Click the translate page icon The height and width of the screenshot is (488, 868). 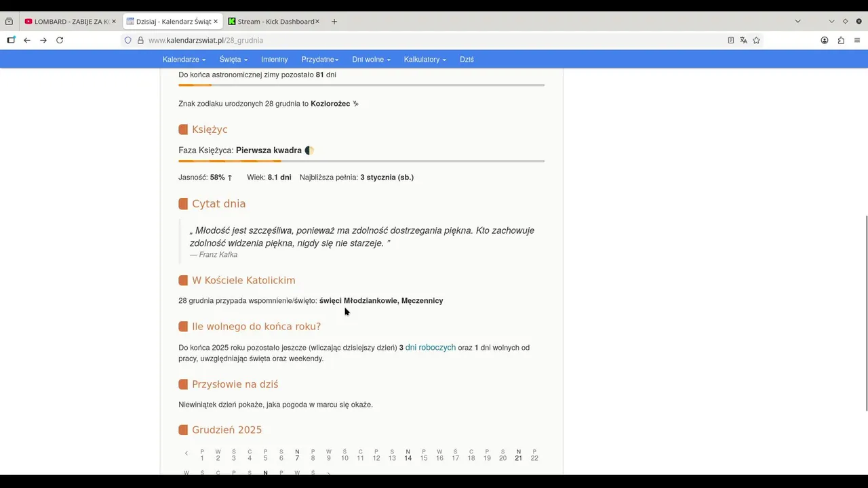[743, 40]
